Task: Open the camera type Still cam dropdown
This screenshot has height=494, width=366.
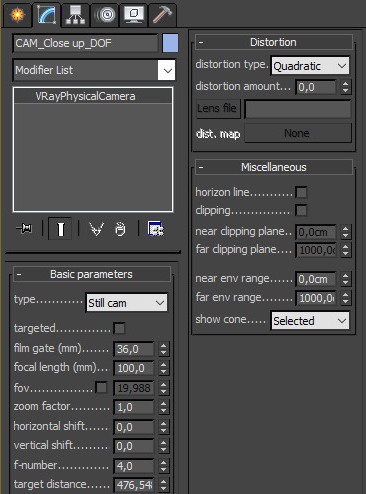Action: pos(126,303)
